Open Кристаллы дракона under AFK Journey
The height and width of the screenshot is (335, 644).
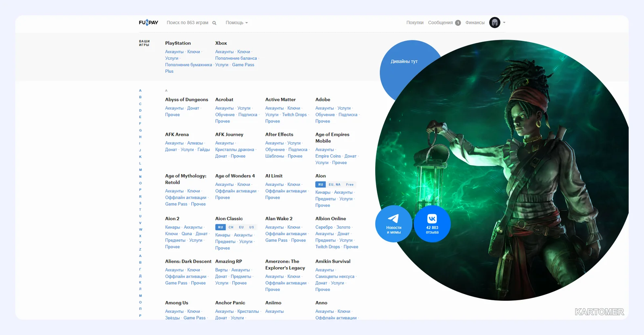coord(234,150)
